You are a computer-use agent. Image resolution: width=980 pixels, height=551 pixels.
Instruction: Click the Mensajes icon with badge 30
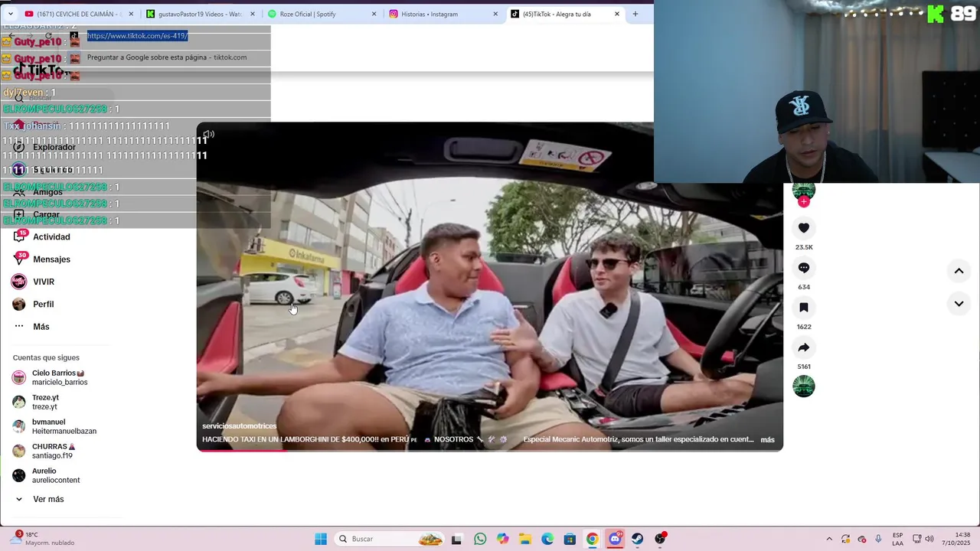click(x=19, y=259)
